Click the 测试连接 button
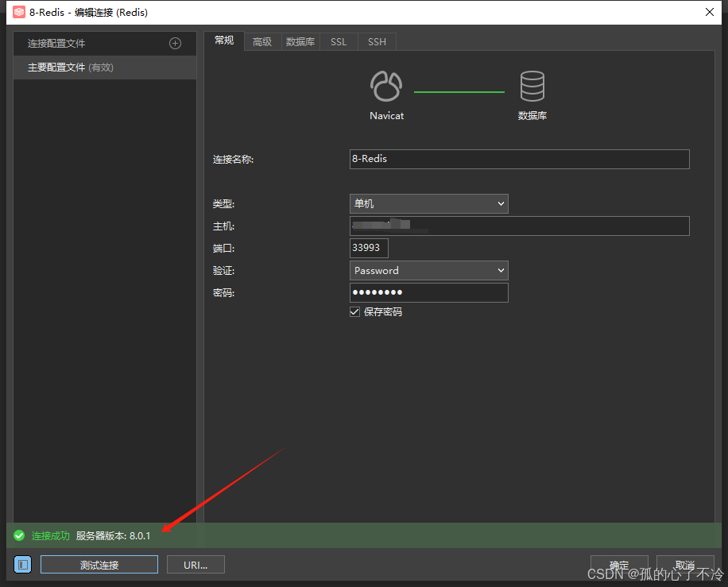 99,565
